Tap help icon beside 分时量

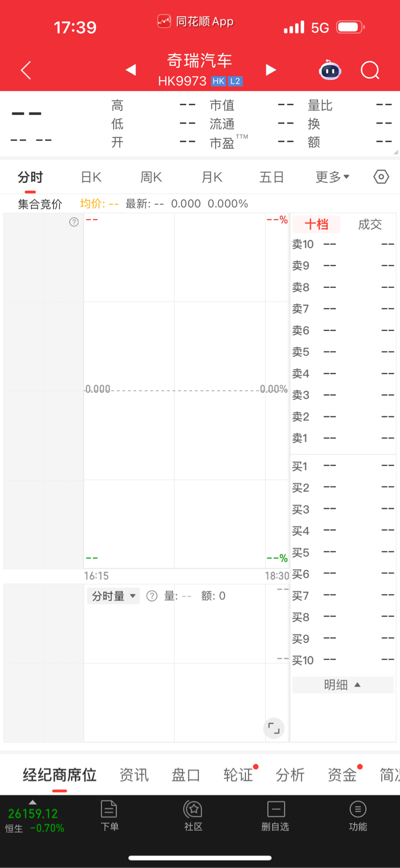152,596
